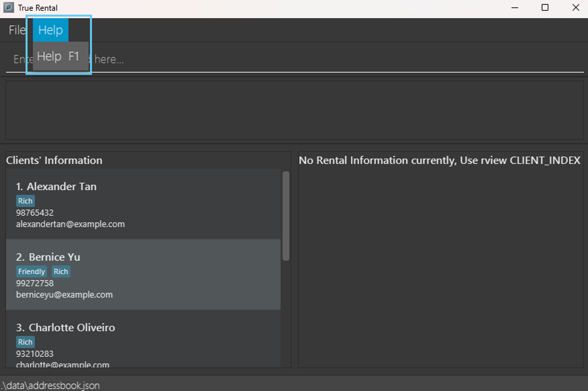Click Bernice Yu's Rich tag
Viewport: 588px width, 391px height.
[x=61, y=272]
